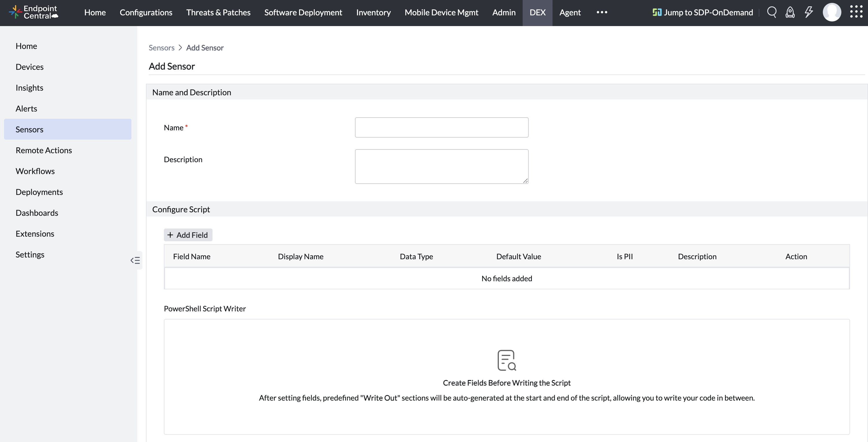Open the rocket quick launch icon

(x=790, y=12)
